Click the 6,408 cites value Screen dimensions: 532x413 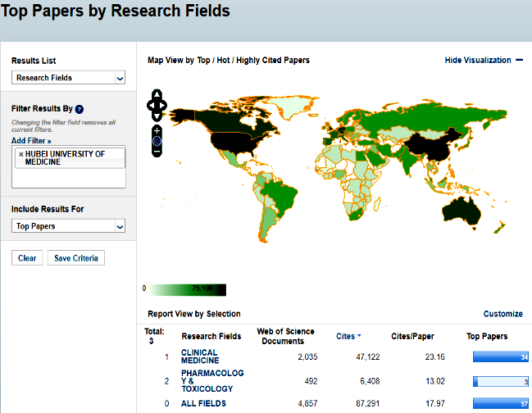click(370, 381)
